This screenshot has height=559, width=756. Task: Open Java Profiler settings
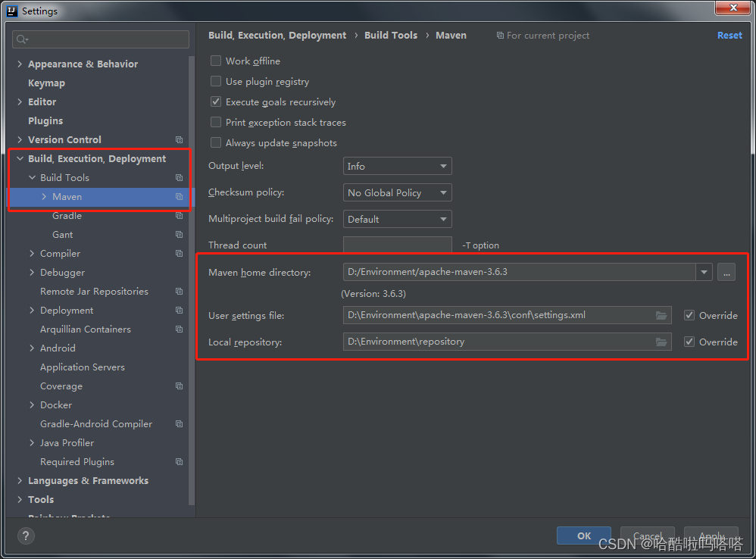click(x=67, y=443)
